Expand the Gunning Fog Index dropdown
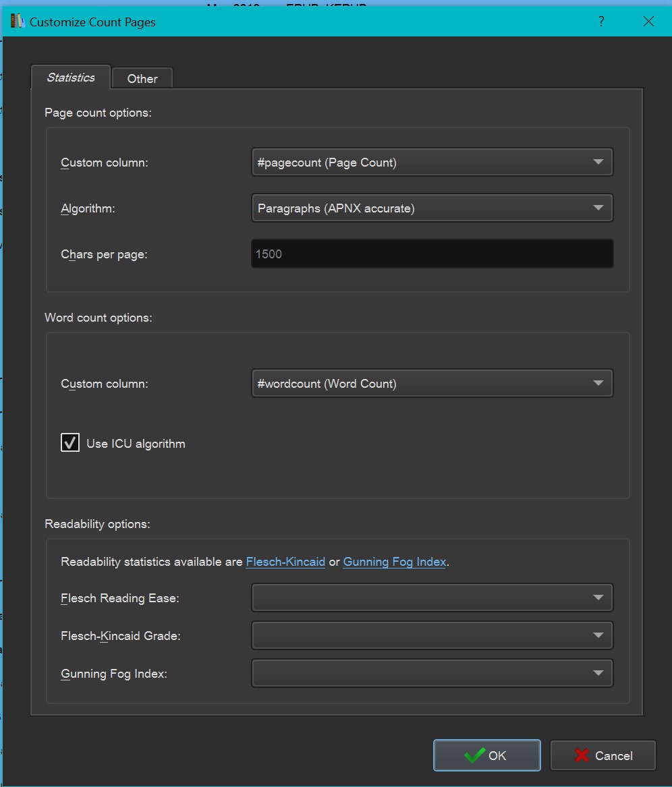This screenshot has width=672, height=787. click(432, 673)
